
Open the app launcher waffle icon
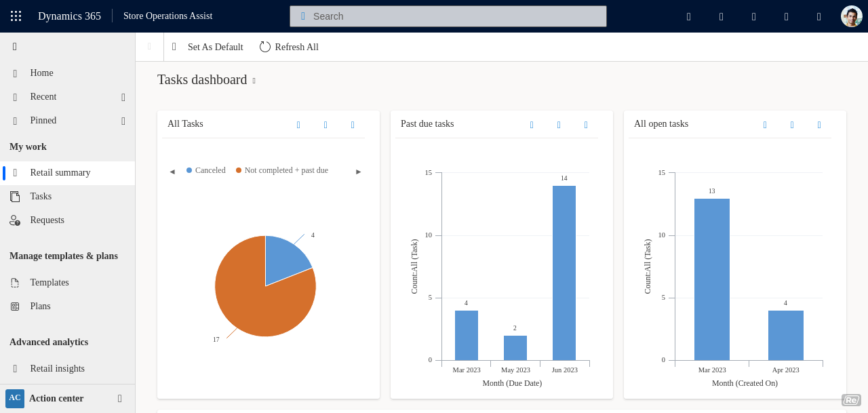tap(15, 16)
